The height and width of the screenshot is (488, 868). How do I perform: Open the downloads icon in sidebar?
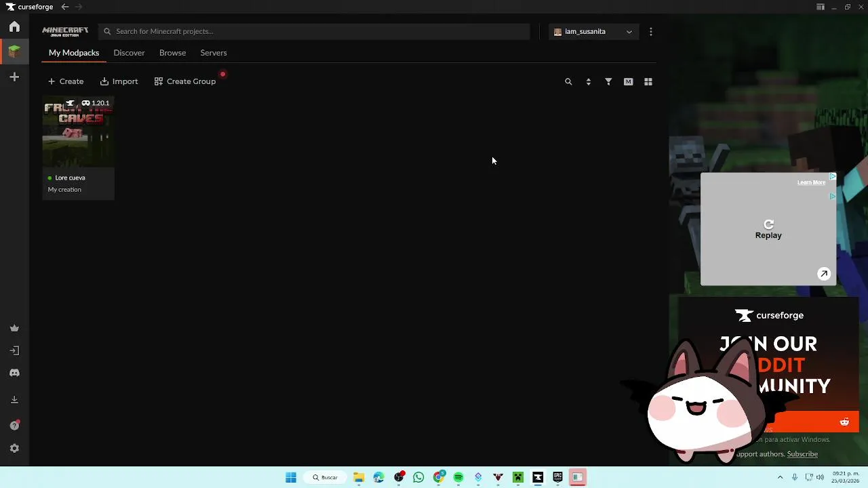pos(14,400)
